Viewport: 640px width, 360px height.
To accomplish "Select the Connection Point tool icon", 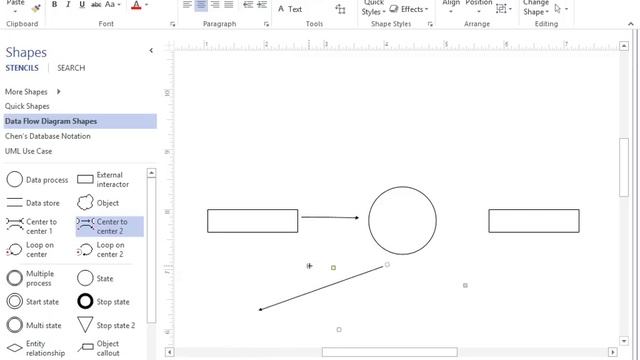I will click(340, 9).
